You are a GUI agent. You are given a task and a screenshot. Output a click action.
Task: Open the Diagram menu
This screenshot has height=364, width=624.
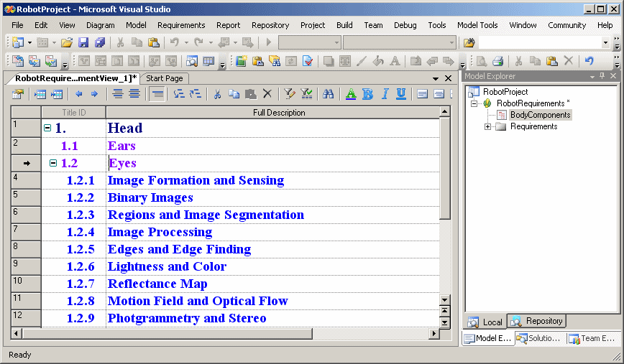tap(101, 25)
